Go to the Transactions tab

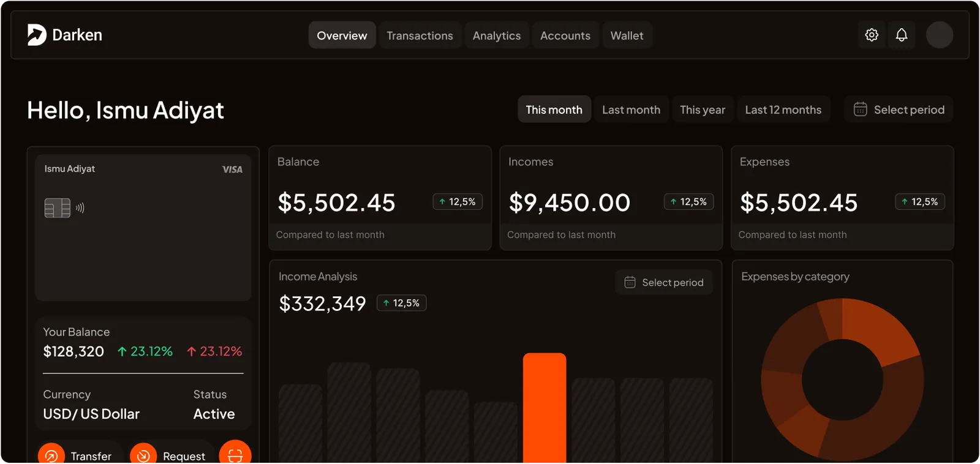click(x=420, y=36)
